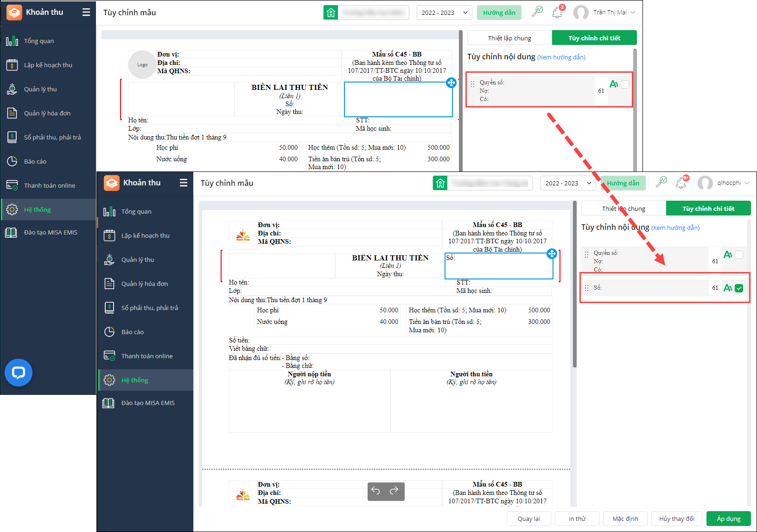The height and width of the screenshot is (532, 757).
Task: Click the In thử button
Action: [x=577, y=519]
